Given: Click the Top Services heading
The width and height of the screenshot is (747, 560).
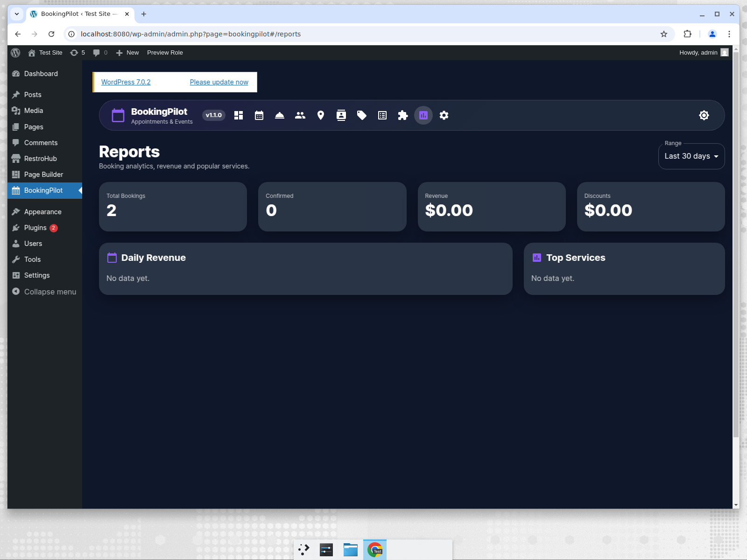Looking at the screenshot, I should coord(576,258).
